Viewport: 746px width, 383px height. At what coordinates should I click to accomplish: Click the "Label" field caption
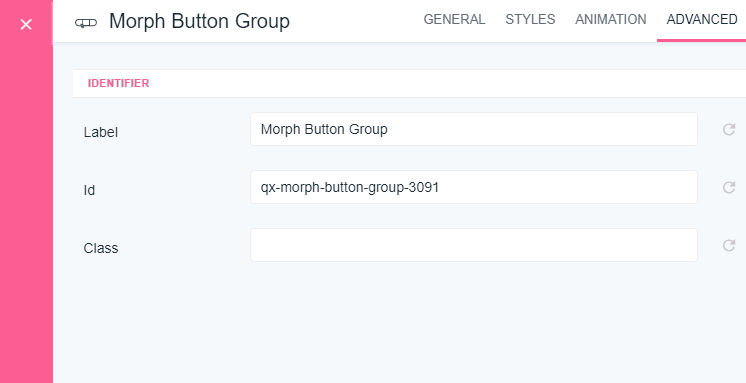[x=101, y=132]
